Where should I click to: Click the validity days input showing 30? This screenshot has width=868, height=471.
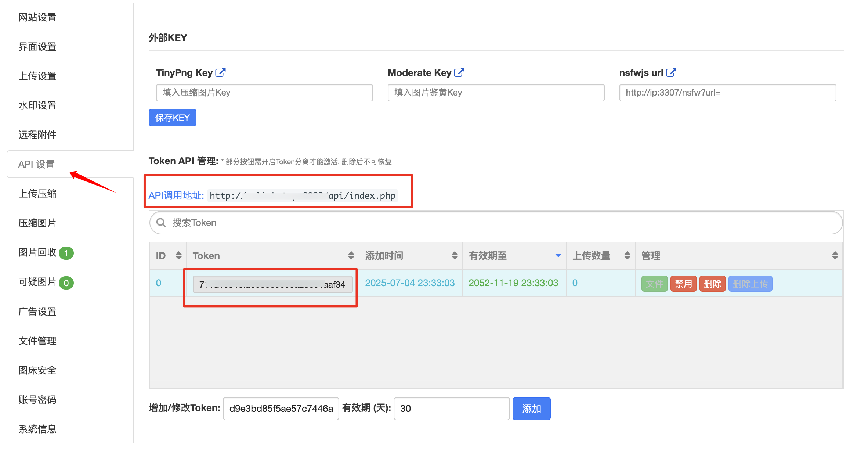pos(451,408)
